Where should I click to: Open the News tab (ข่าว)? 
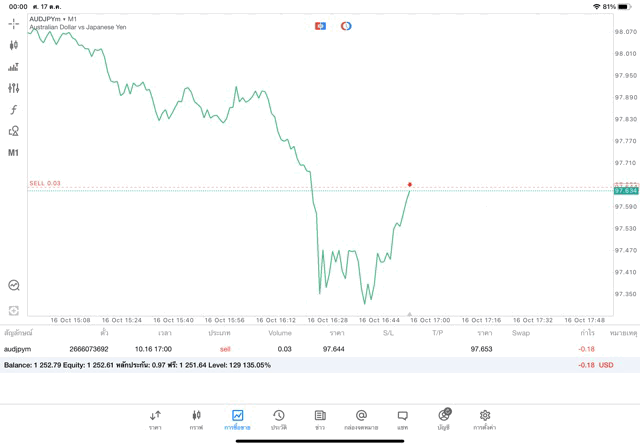click(320, 419)
